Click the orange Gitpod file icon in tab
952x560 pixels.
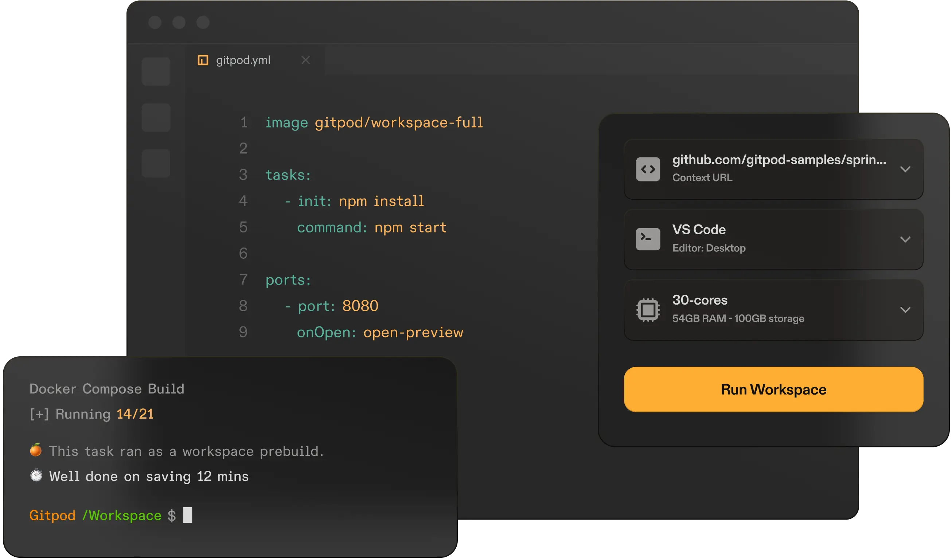point(203,60)
